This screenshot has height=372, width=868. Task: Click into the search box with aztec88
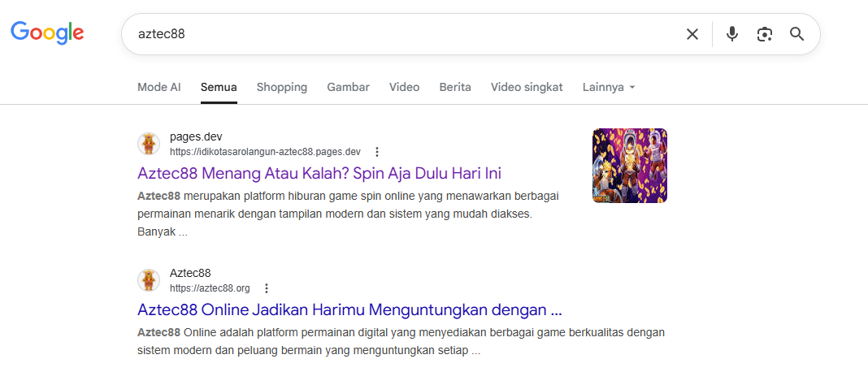click(x=398, y=34)
